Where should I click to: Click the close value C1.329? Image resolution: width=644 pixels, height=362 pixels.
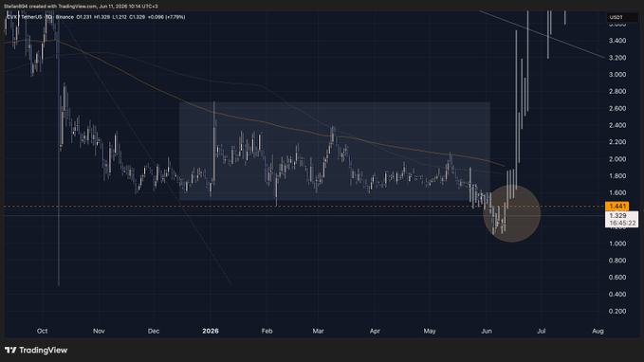[138, 17]
